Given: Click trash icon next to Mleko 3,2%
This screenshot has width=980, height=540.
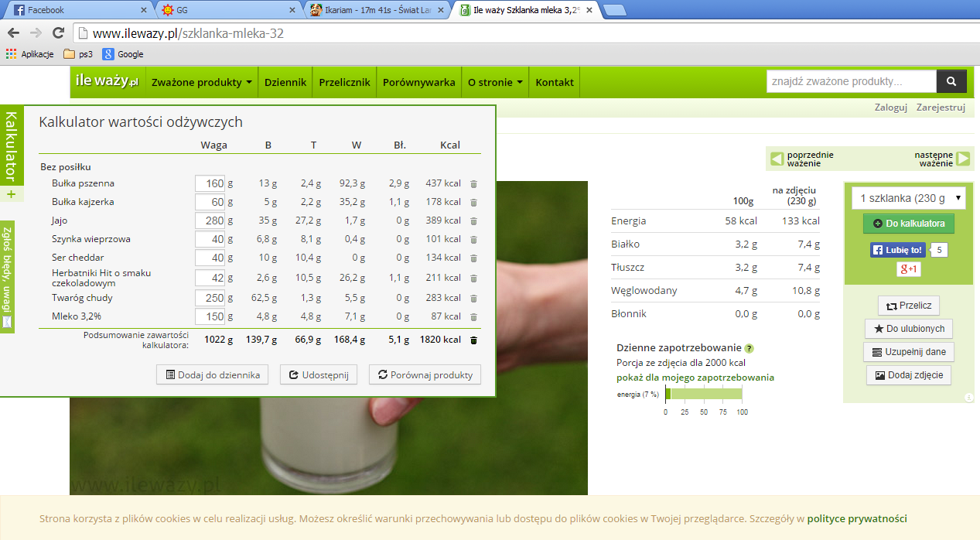Looking at the screenshot, I should (473, 317).
